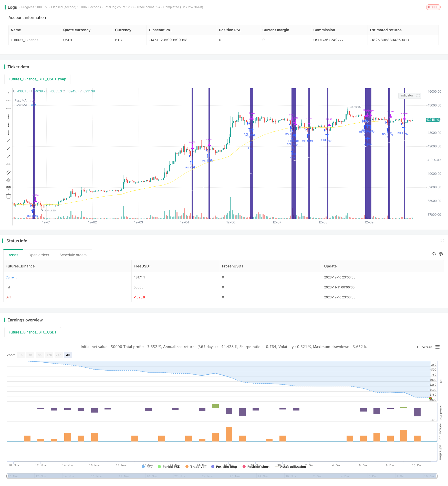
Task: Switch to the Asset tab
Action: (13, 255)
